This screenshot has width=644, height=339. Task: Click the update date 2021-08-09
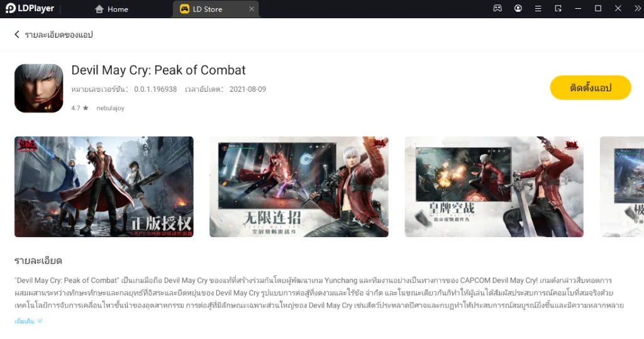(x=248, y=89)
